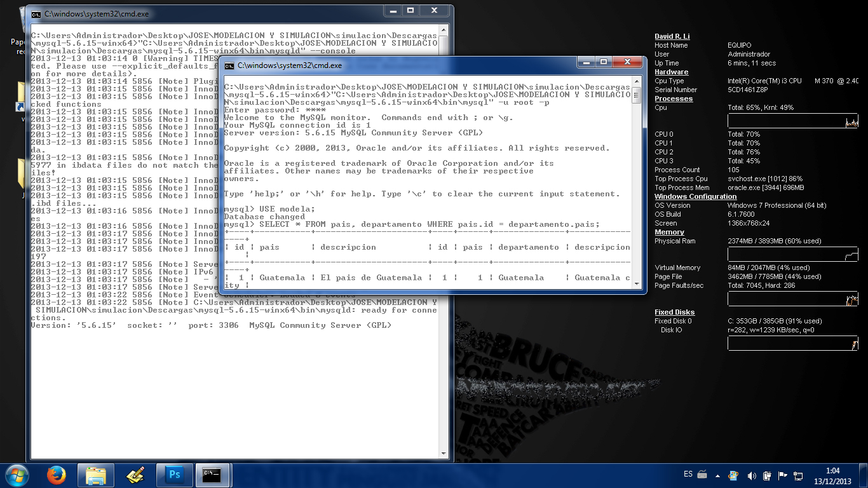Open the Action Center flag icon
The width and height of the screenshot is (868, 488).
782,475
